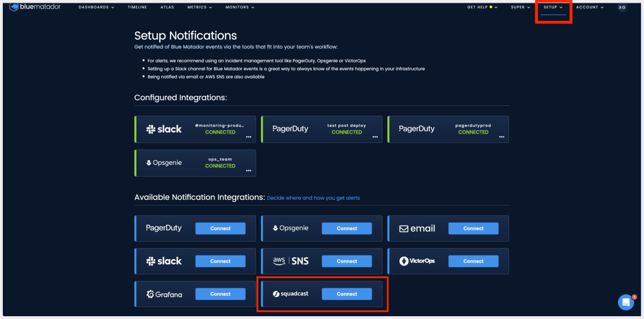Go to the Timeline page
The image size is (644, 319).
[137, 7]
